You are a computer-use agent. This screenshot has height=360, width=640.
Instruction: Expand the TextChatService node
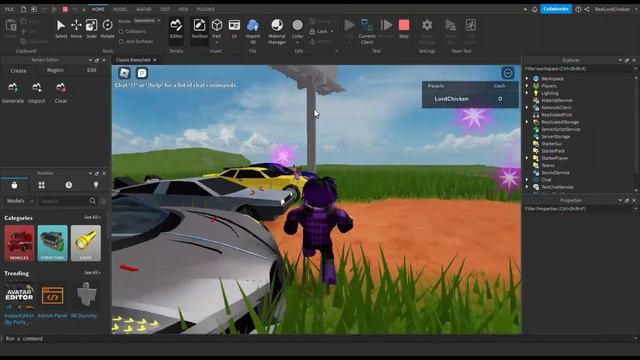click(527, 187)
